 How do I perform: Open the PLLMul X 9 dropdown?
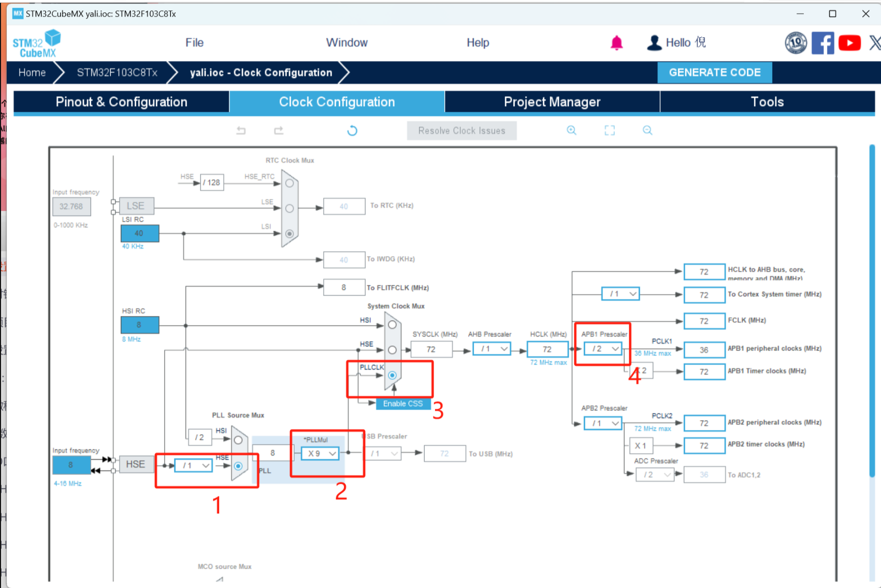(x=320, y=454)
